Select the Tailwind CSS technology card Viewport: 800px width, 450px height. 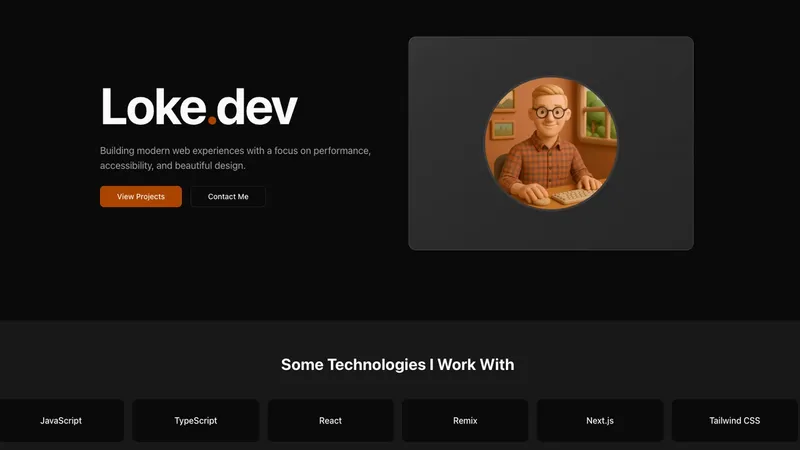coord(735,420)
